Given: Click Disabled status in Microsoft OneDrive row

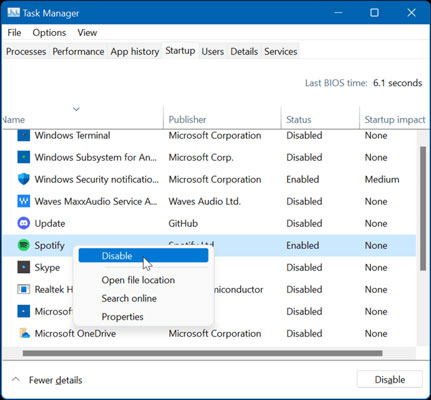Looking at the screenshot, I should pyautogui.click(x=304, y=333).
